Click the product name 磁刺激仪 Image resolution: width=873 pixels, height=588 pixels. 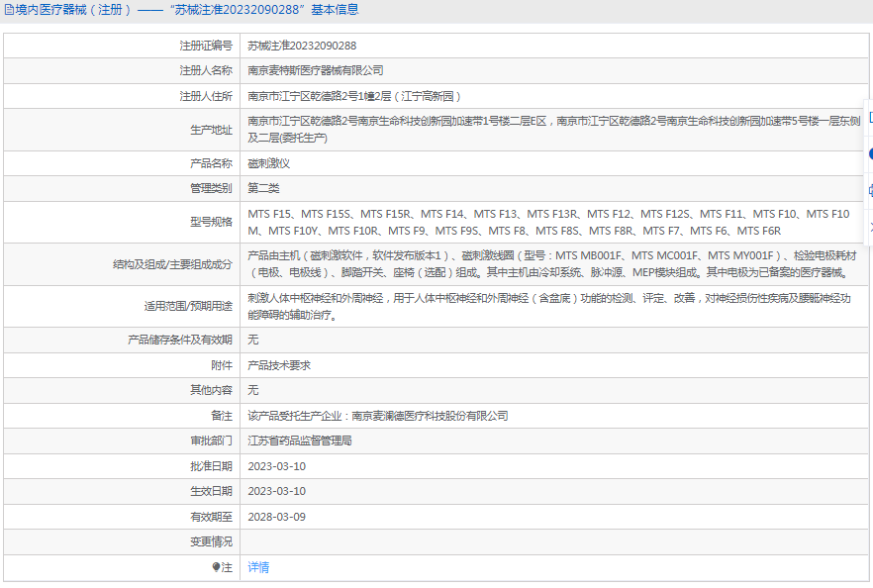(268, 163)
